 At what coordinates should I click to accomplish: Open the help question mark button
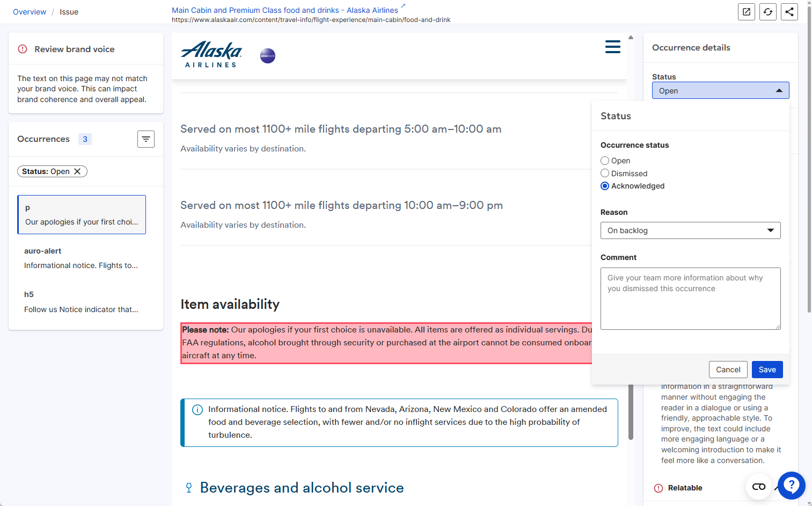[x=791, y=486]
